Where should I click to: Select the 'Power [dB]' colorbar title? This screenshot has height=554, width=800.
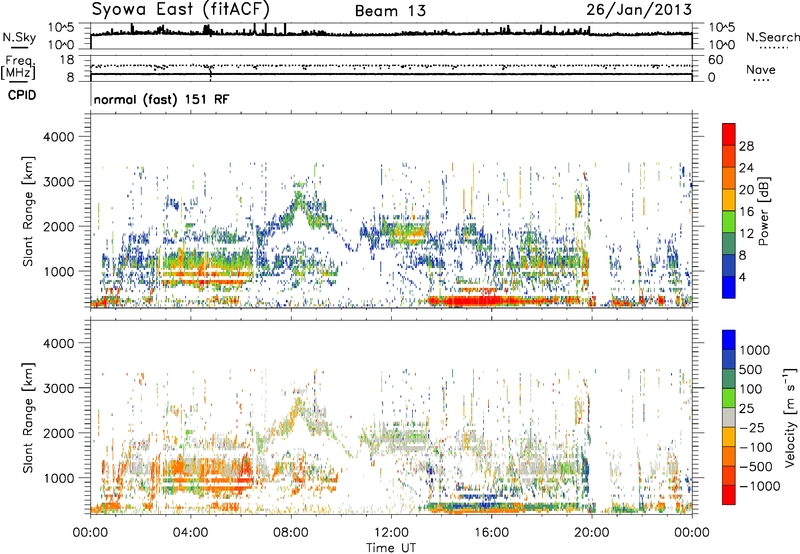tap(763, 211)
